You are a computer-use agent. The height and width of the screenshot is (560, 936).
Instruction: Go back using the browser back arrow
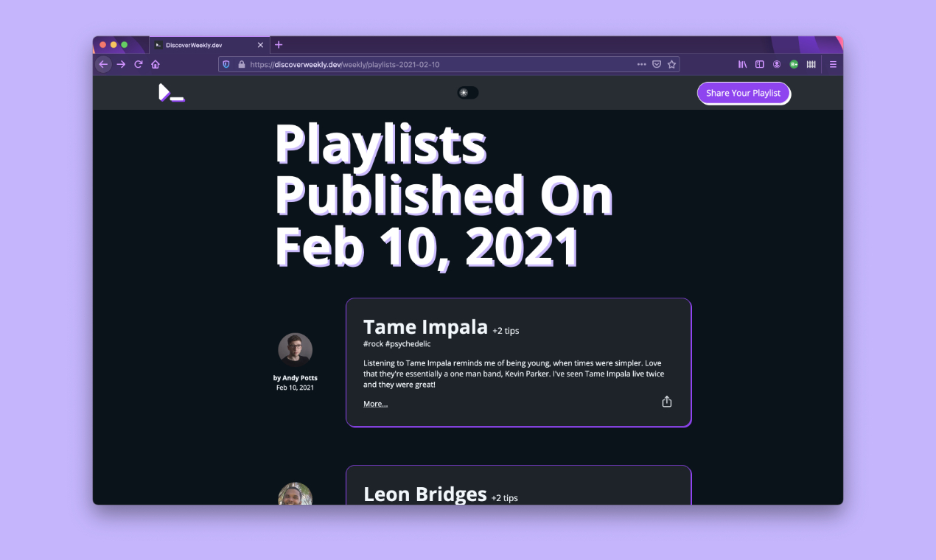(103, 64)
